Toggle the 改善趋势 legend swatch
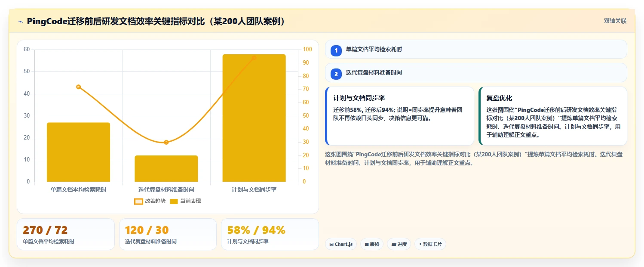The image size is (644, 267). [x=138, y=201]
